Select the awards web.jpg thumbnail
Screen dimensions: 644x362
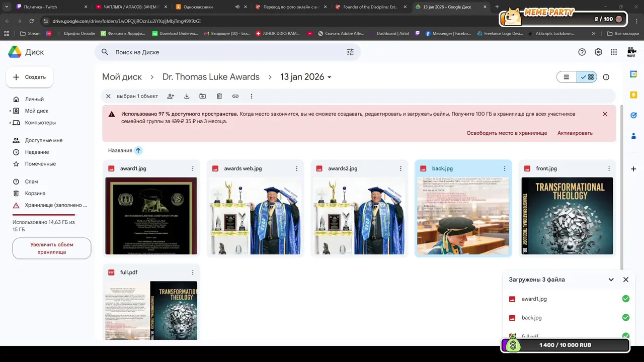(x=255, y=216)
